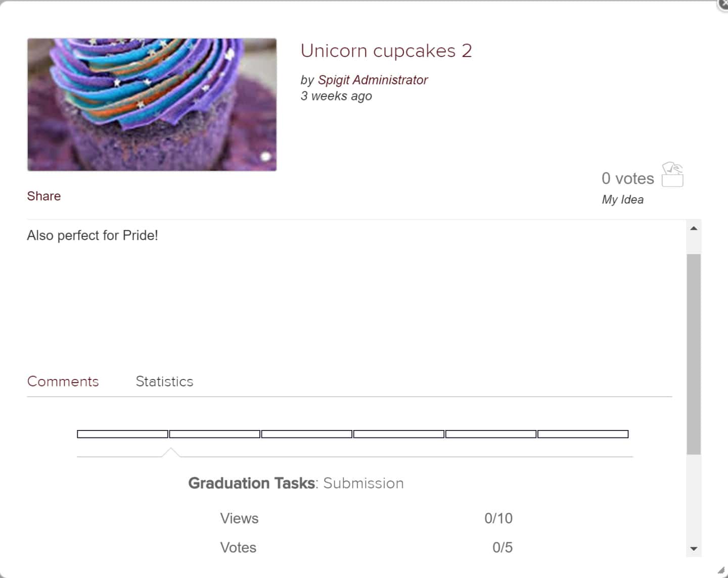Select first graduation stage segment
This screenshot has width=728, height=578.
pyautogui.click(x=122, y=434)
